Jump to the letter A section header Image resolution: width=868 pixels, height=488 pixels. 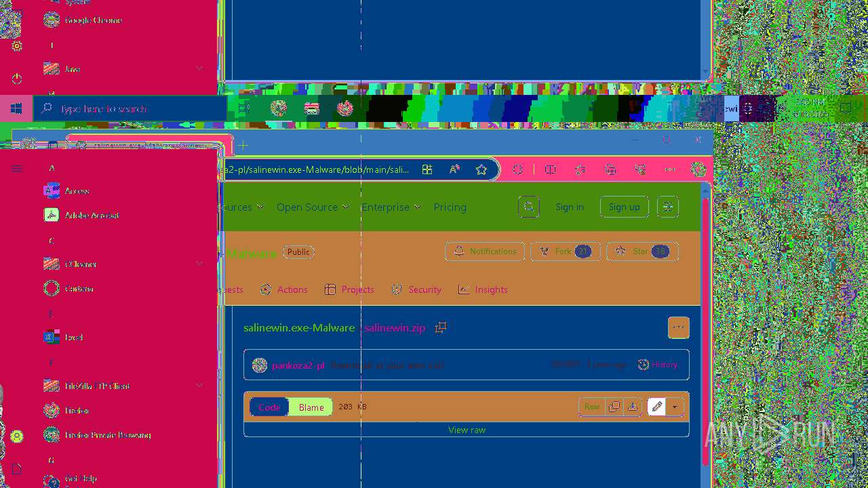coord(52,167)
